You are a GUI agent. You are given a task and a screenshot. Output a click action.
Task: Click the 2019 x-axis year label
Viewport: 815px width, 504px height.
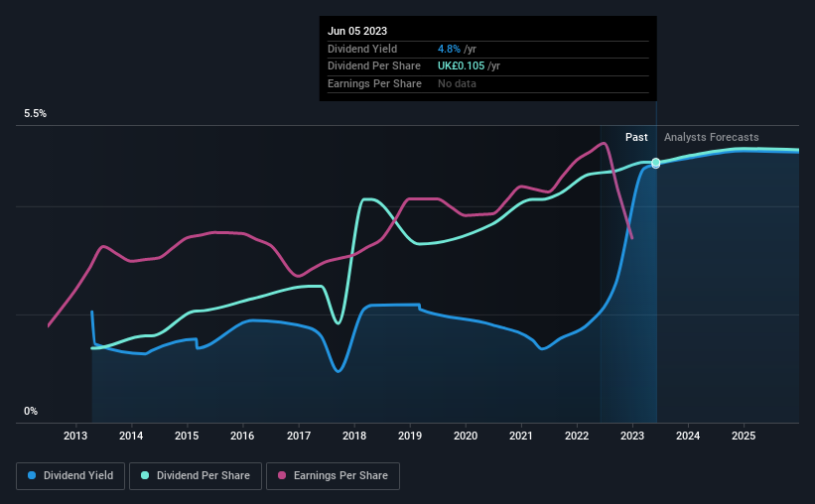(x=410, y=436)
